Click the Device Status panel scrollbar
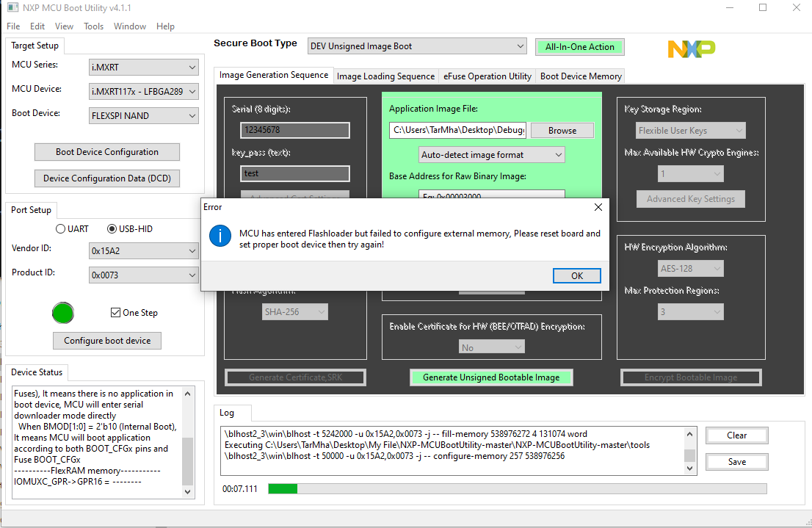Image resolution: width=812 pixels, height=528 pixels. click(187, 441)
